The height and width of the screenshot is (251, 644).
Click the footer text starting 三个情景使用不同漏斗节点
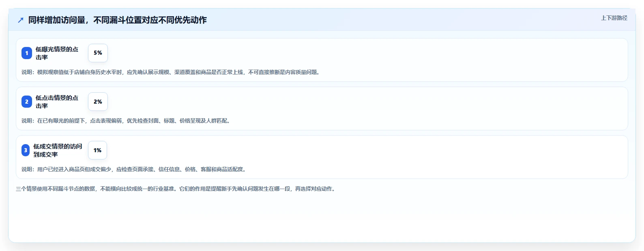coord(176,189)
